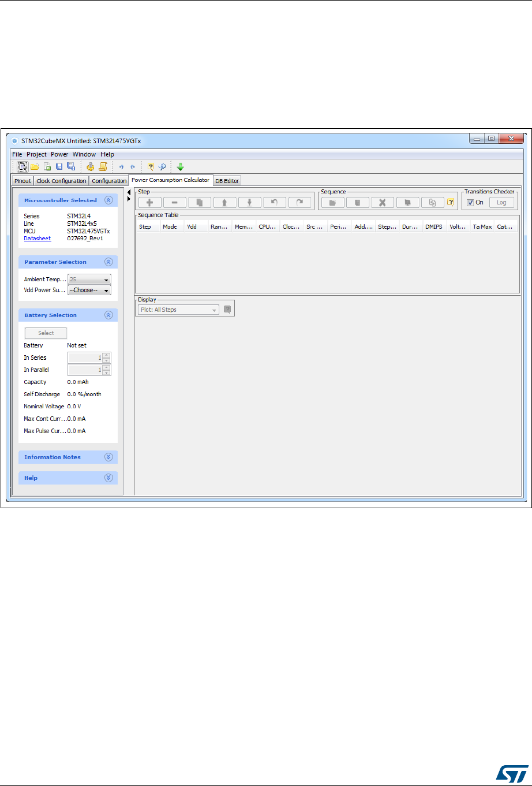The height and width of the screenshot is (786, 532).
Task: Add a new step with plus button
Action: (149, 203)
